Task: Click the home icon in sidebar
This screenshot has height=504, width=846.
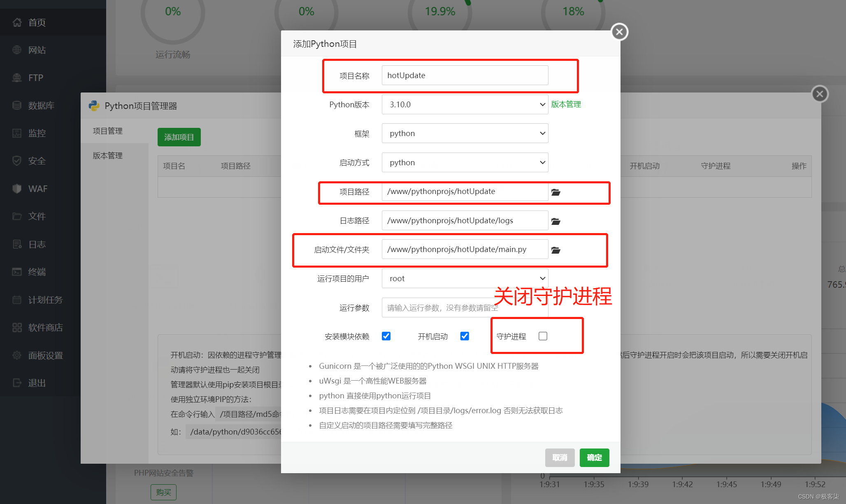Action: [x=17, y=22]
